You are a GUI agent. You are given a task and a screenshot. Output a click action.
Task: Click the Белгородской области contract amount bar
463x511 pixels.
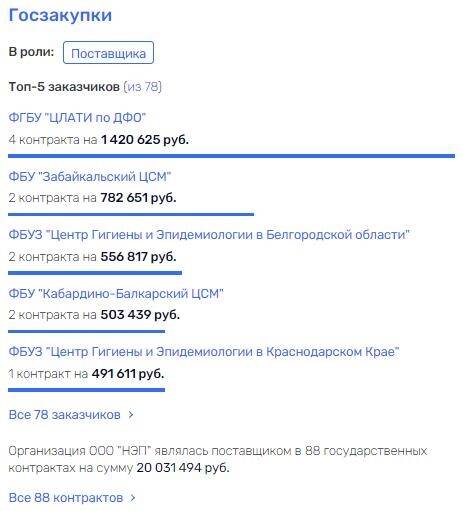click(x=95, y=273)
